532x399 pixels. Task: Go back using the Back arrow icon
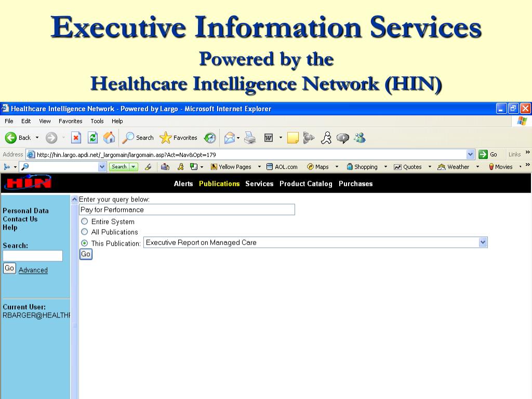point(10,138)
